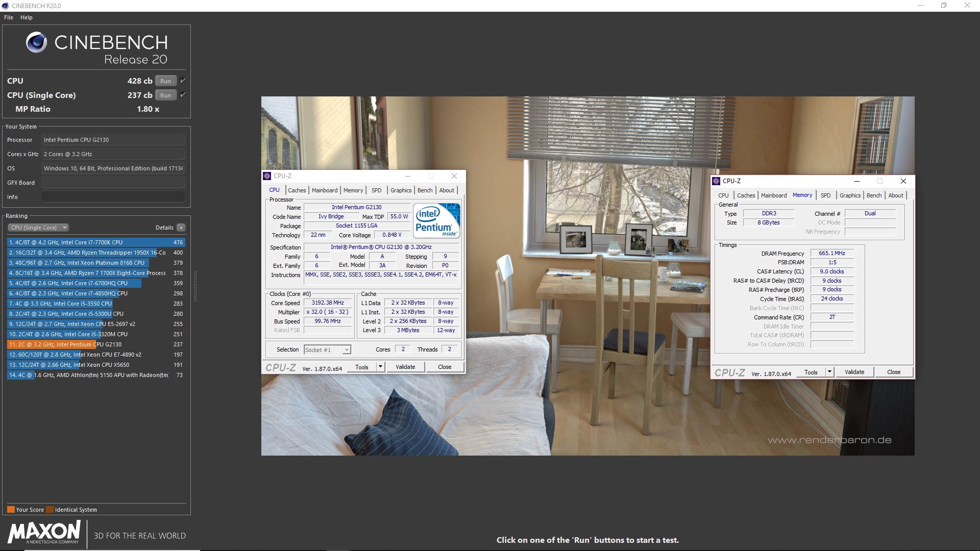
Task: Switch to Mainboard tab in CPU window
Action: click(x=325, y=190)
